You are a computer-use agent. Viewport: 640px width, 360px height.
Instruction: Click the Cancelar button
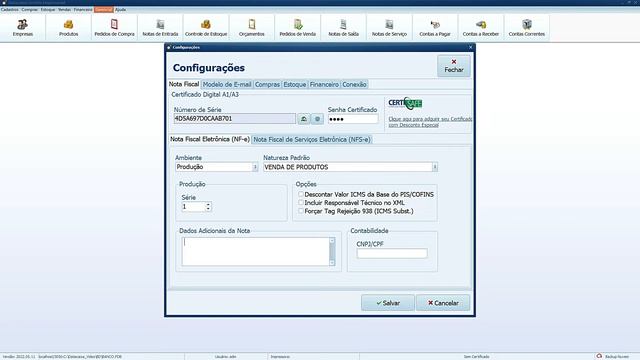tap(443, 303)
